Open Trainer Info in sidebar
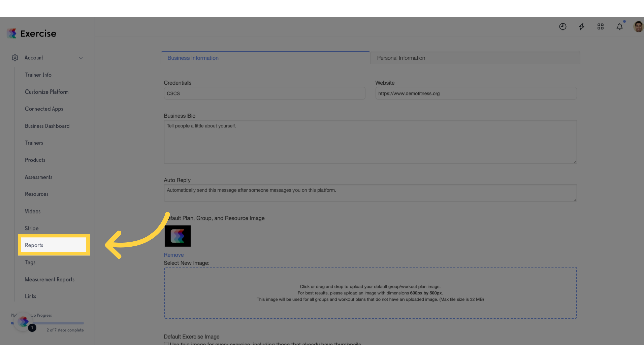The width and height of the screenshot is (644, 362). coord(38,75)
